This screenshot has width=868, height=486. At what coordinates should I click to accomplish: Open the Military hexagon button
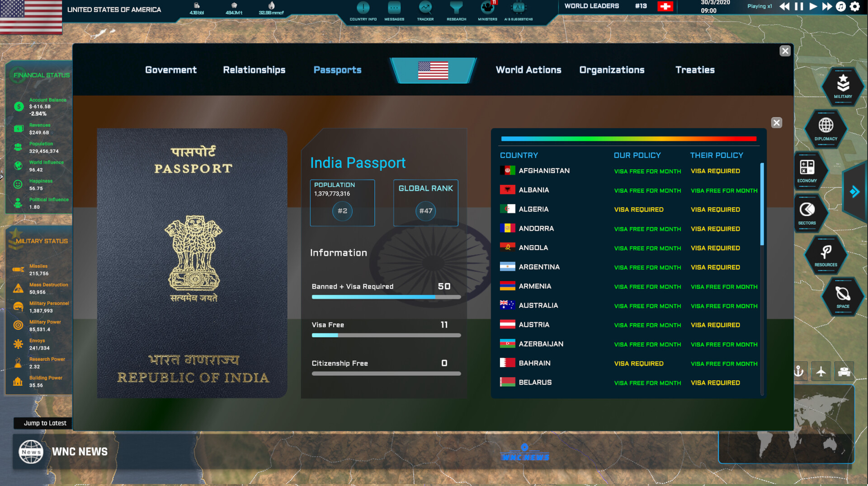[843, 86]
